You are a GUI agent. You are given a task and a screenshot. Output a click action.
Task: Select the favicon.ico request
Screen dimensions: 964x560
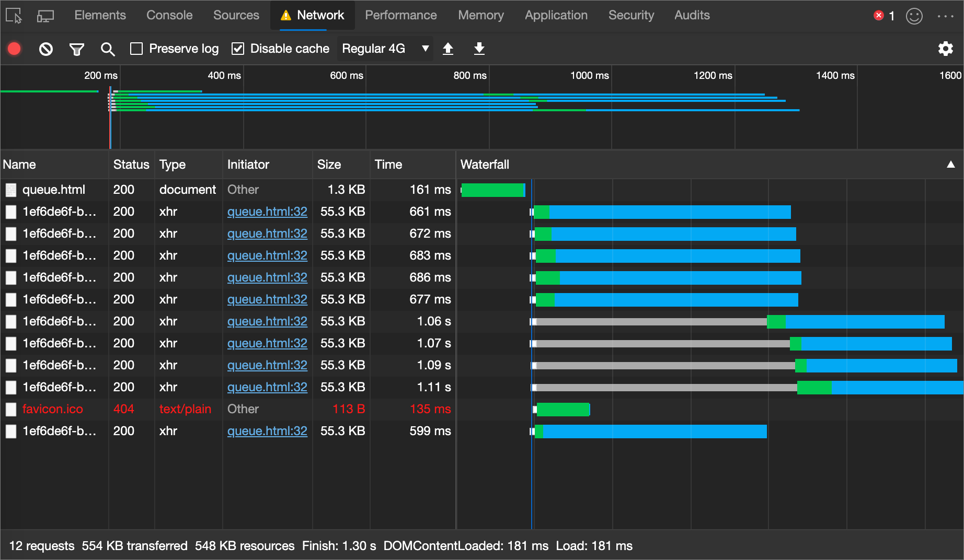coord(52,409)
